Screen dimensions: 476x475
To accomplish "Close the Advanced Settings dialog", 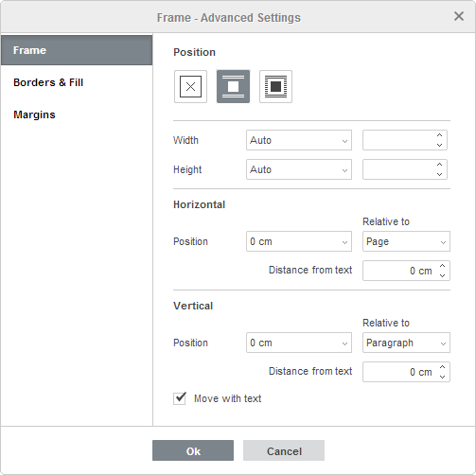I will pyautogui.click(x=459, y=16).
